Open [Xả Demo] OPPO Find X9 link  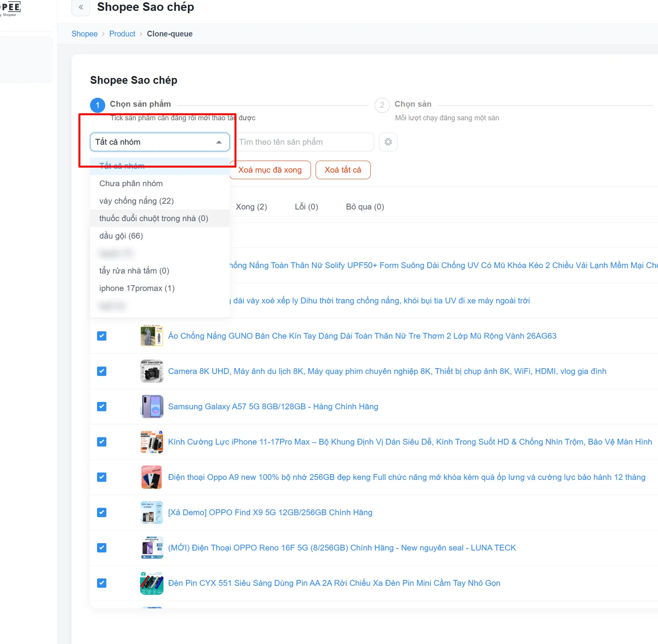(x=270, y=512)
